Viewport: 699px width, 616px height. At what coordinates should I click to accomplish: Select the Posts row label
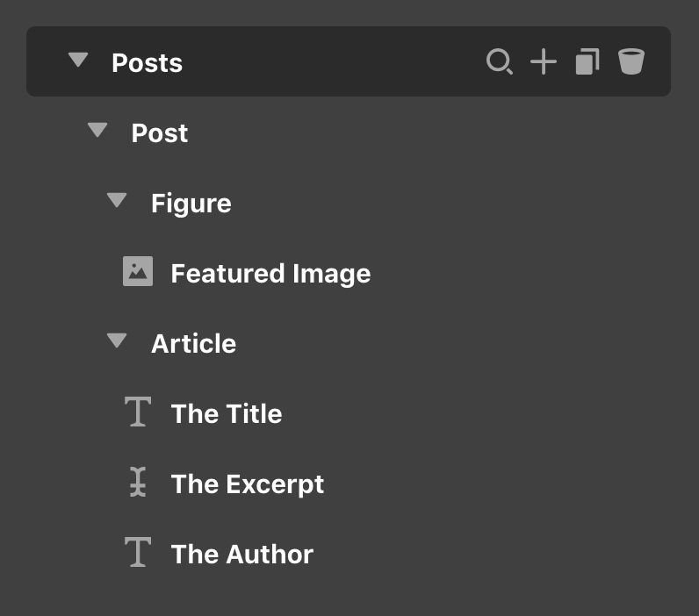(x=148, y=62)
